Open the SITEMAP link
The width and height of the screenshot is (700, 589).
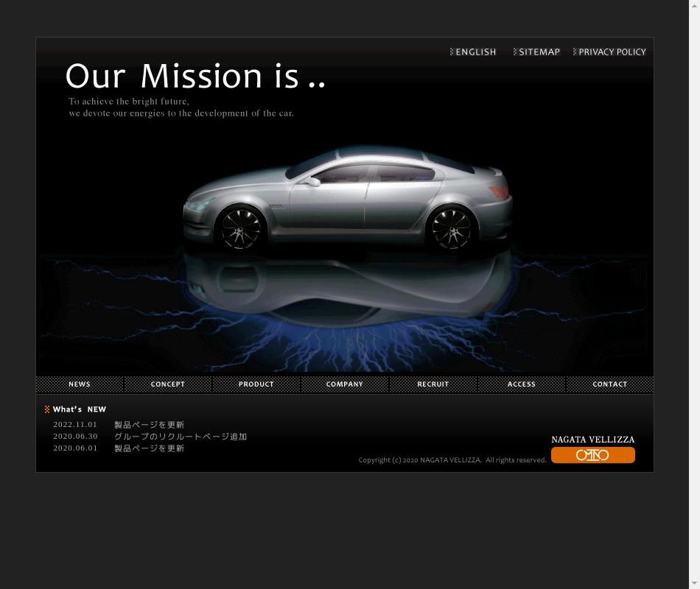537,52
